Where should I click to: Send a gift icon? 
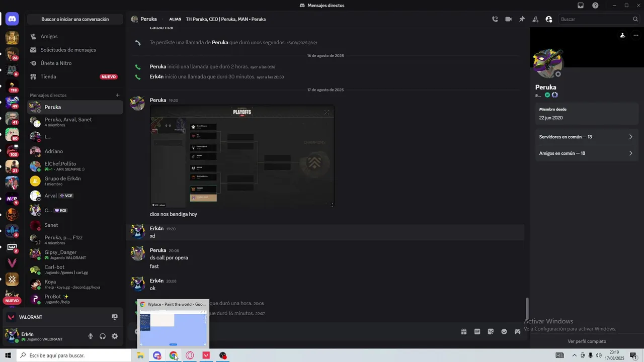coord(464,331)
